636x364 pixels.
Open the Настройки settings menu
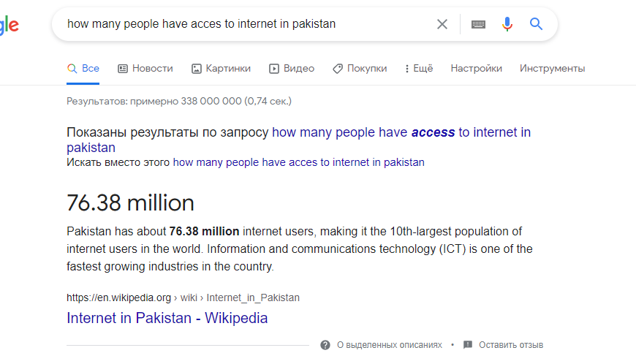click(476, 69)
